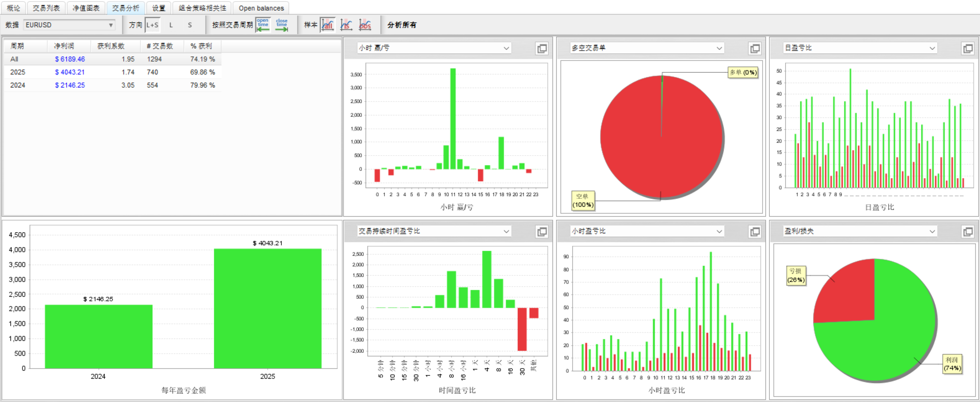Toggle direction to S (short only)

tap(190, 25)
